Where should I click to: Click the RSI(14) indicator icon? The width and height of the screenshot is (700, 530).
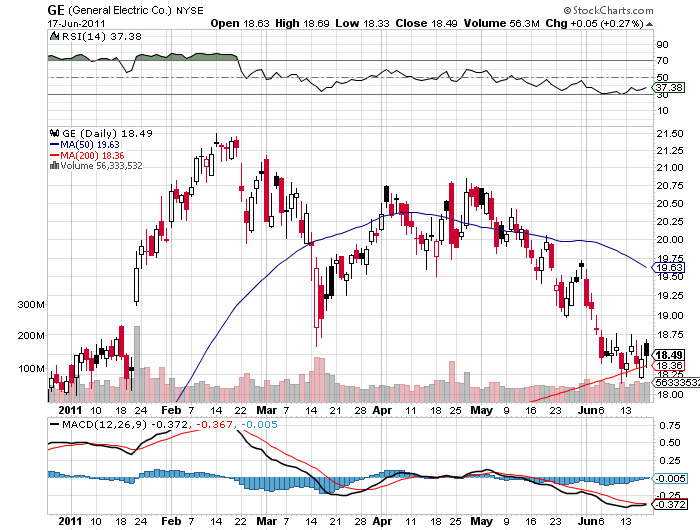(54, 36)
